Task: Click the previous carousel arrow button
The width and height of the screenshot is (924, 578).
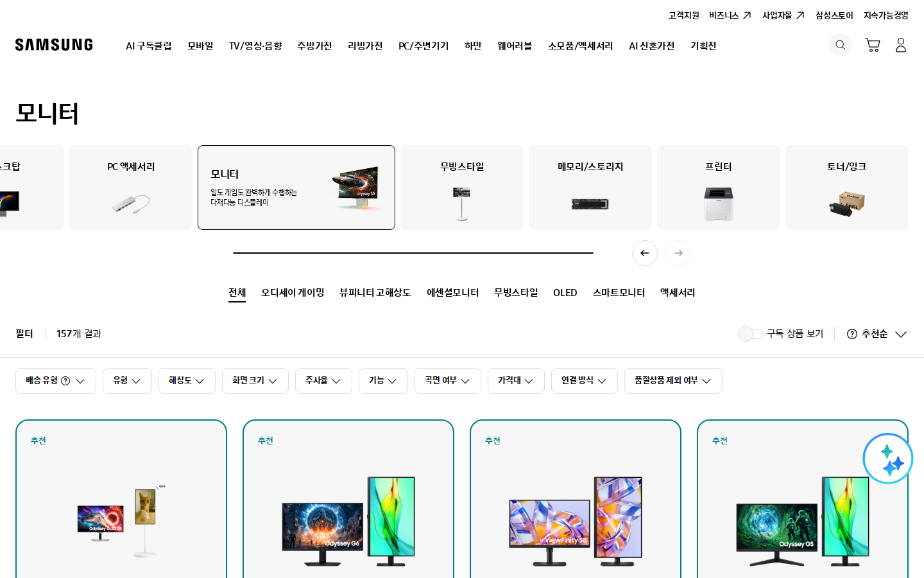Action: point(645,253)
